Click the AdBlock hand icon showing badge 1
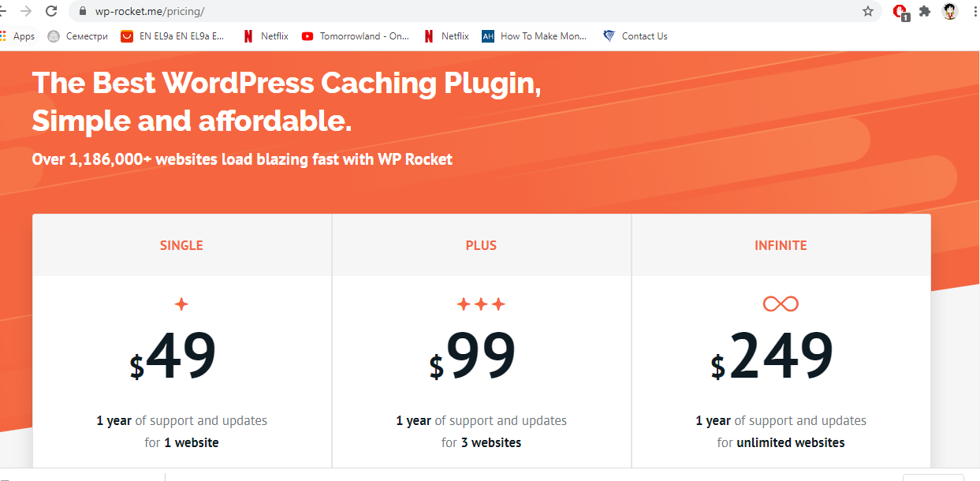 coord(899,11)
